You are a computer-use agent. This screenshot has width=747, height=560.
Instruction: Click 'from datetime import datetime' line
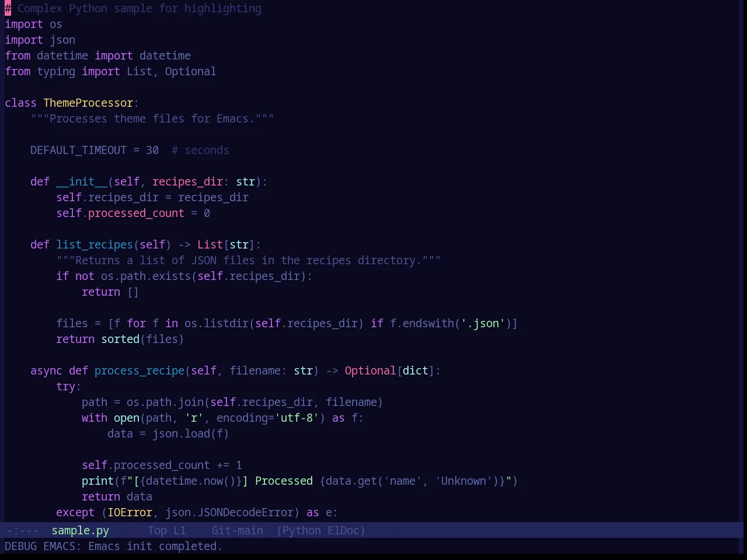(x=97, y=55)
